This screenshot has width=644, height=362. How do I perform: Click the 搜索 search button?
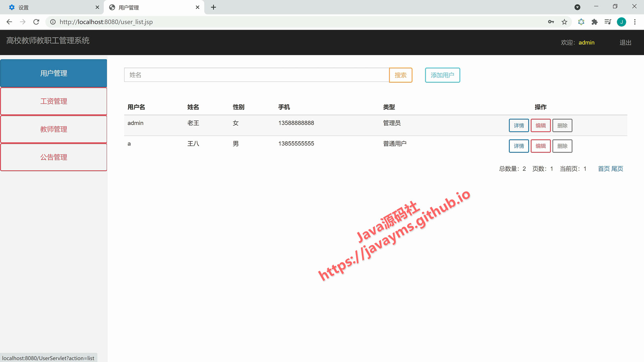click(400, 75)
